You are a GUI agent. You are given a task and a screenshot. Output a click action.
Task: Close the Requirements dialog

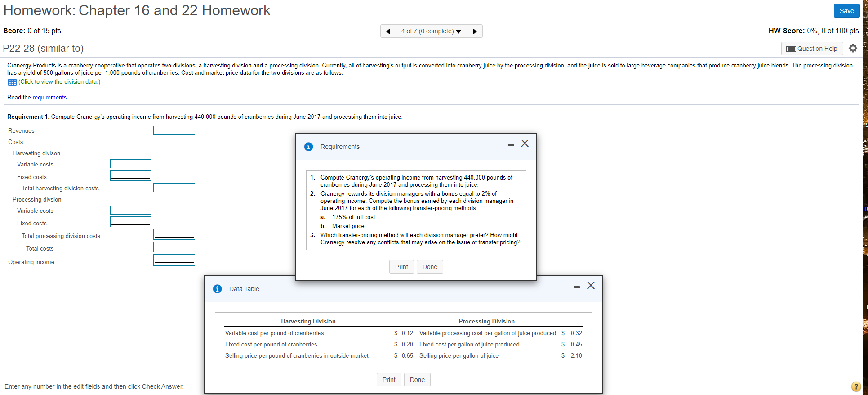coord(525,144)
